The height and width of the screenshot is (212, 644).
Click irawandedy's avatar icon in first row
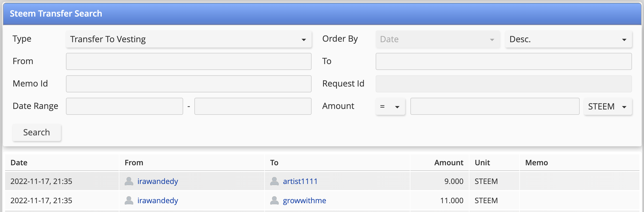coord(129,181)
